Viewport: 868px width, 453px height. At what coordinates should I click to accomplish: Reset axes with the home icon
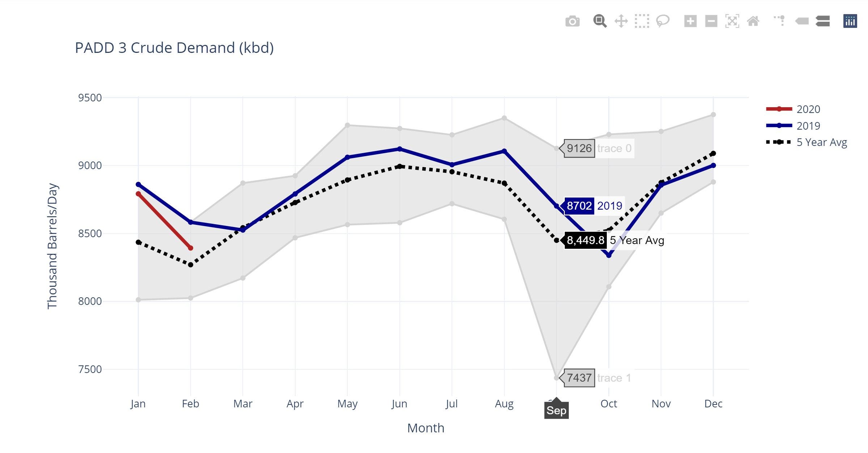[752, 22]
